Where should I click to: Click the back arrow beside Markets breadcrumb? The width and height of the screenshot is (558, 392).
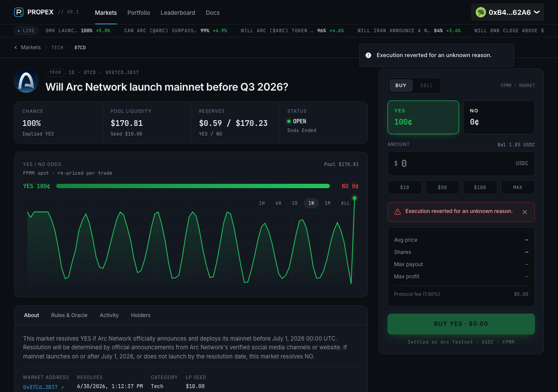tap(16, 47)
